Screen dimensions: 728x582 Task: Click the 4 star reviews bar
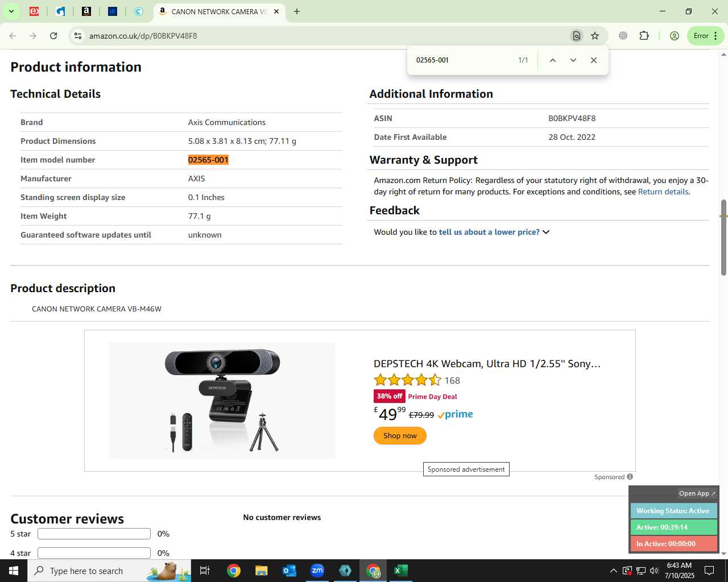pos(94,553)
